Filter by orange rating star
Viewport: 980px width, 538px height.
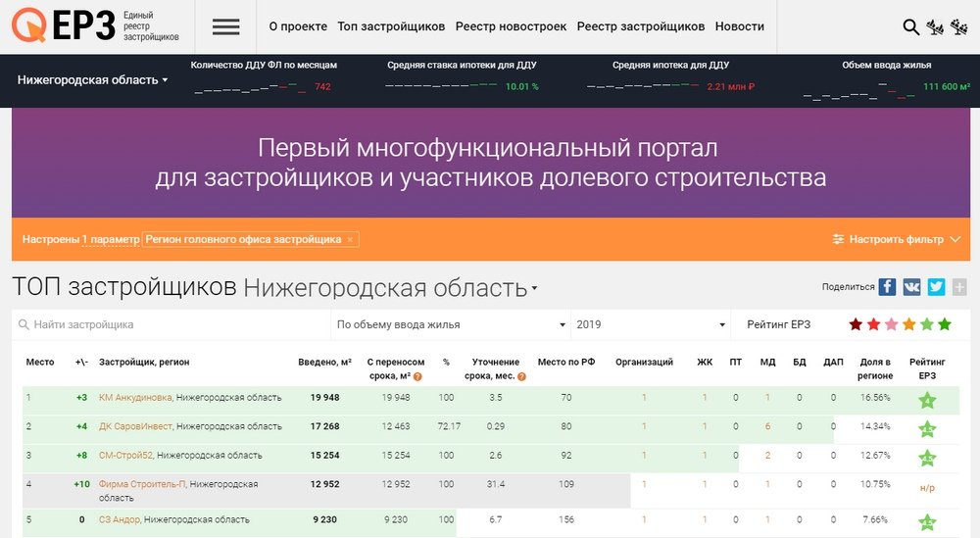pos(909,324)
